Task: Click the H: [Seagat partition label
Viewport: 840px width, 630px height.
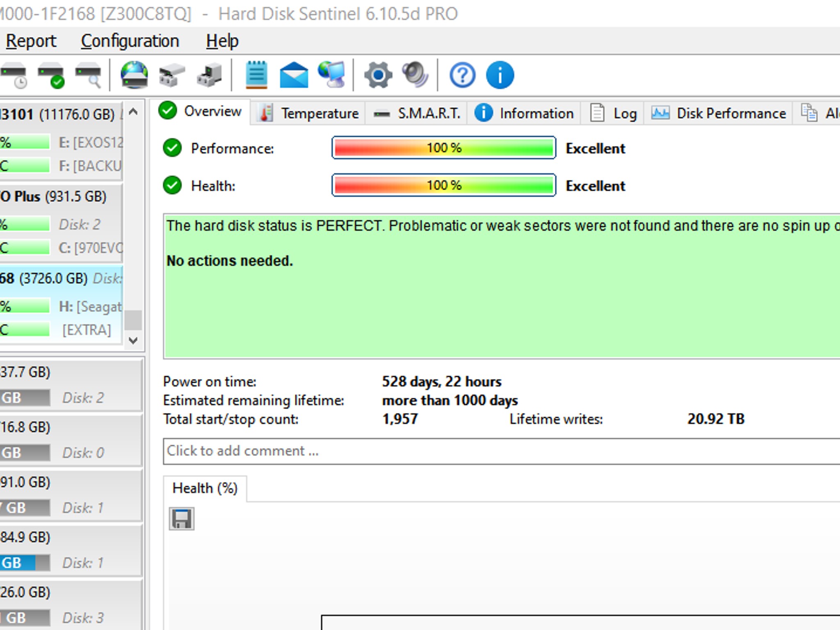Action: (91, 307)
